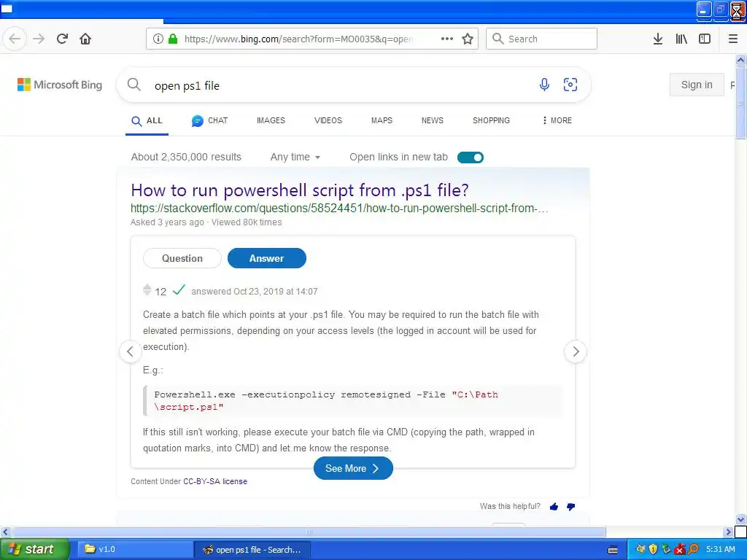Viewport: 747px width, 560px height.
Task: Toggle Open links in new tab
Action: [x=471, y=157]
